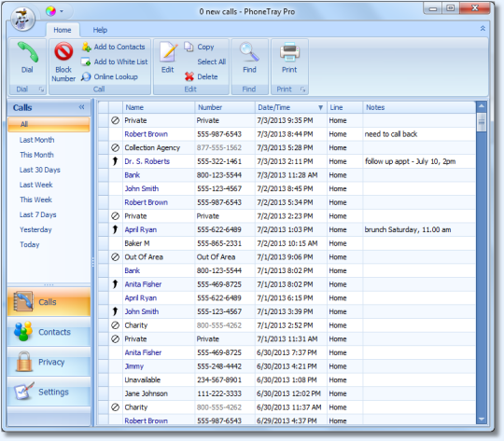The image size is (504, 441).
Task: Select the All calls filter
Action: tap(49, 124)
